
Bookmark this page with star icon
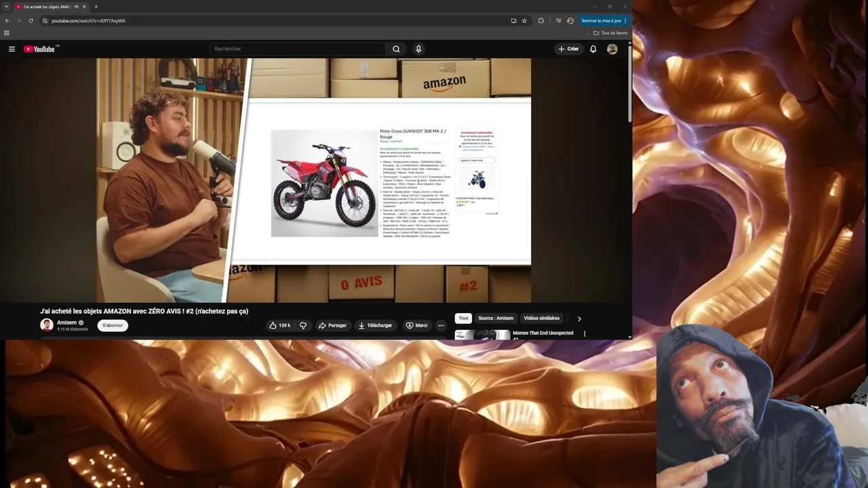point(524,20)
